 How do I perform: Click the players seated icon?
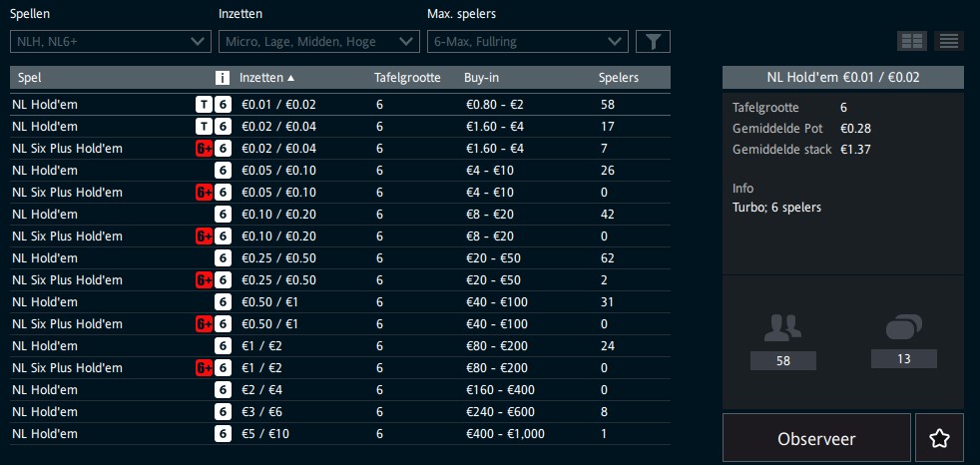coord(782,327)
